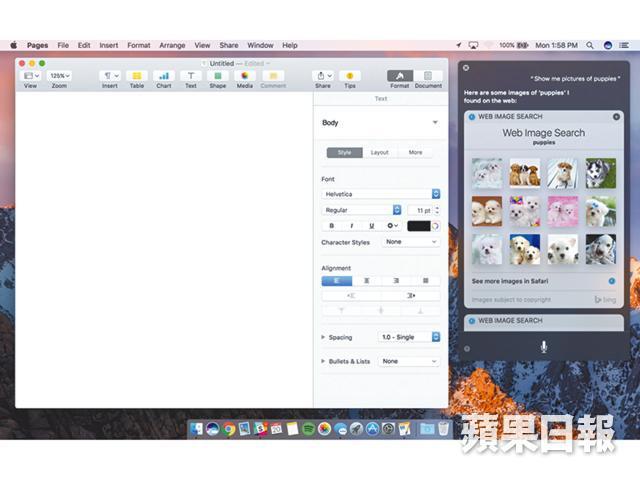This screenshot has height=480, width=640.
Task: Open the Trash in the Dock
Action: click(443, 429)
